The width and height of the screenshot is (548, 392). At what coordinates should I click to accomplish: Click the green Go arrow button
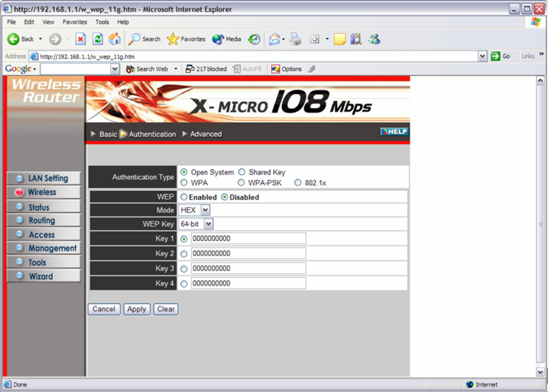(x=496, y=56)
